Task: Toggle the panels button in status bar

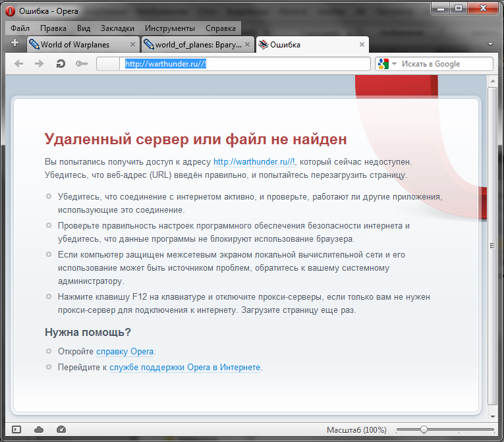Action: tap(17, 429)
